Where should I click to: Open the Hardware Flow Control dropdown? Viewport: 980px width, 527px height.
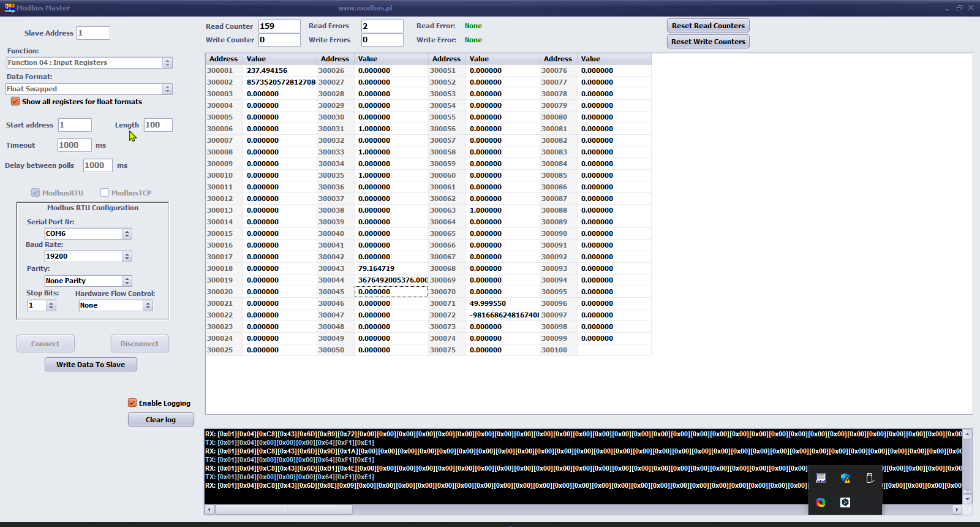click(116, 305)
